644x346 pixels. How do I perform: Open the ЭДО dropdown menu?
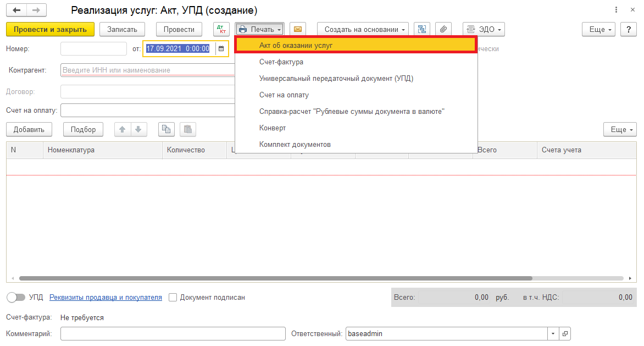point(484,29)
